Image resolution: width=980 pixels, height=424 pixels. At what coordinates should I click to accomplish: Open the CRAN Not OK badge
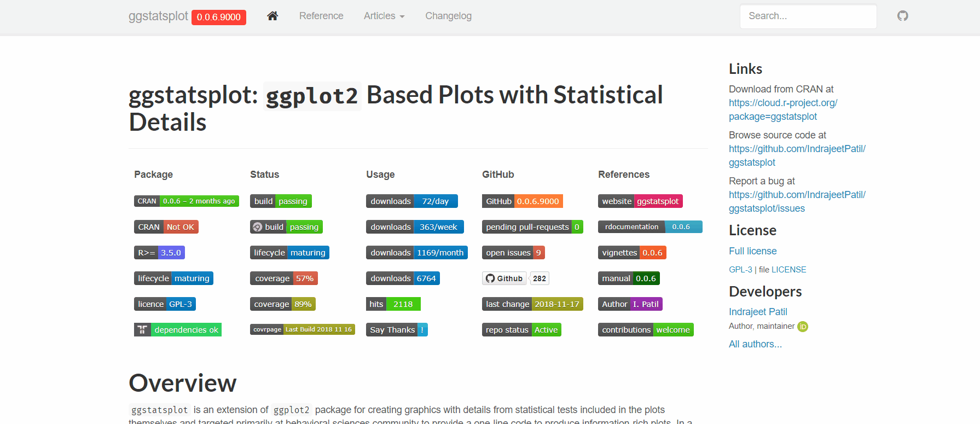tap(166, 227)
